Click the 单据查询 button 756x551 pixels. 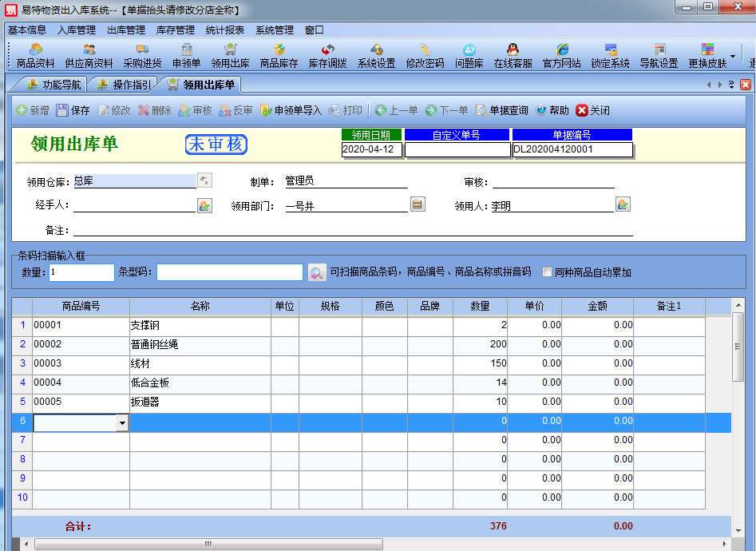tap(501, 110)
